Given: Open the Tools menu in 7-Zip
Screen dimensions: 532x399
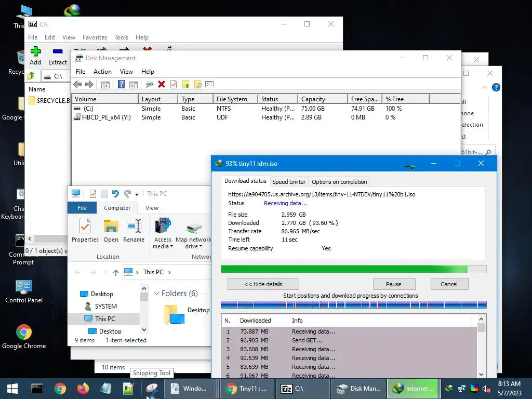Looking at the screenshot, I should pyautogui.click(x=121, y=37).
